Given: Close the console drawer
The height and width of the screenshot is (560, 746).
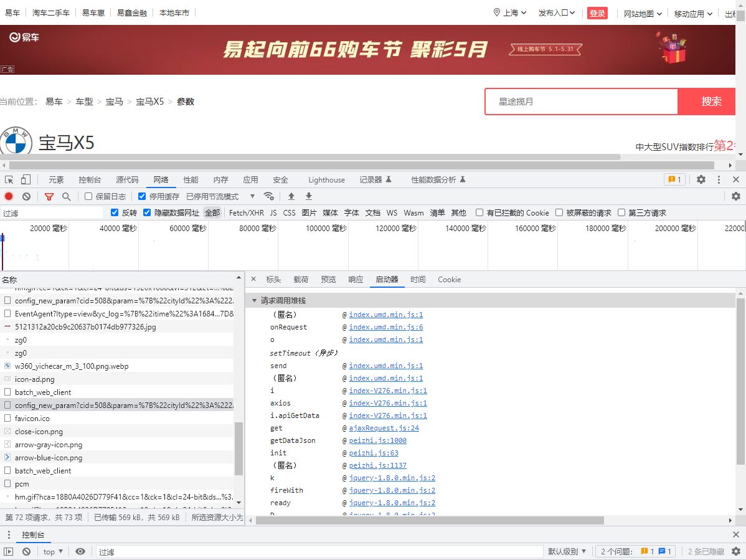Looking at the screenshot, I should (736, 535).
